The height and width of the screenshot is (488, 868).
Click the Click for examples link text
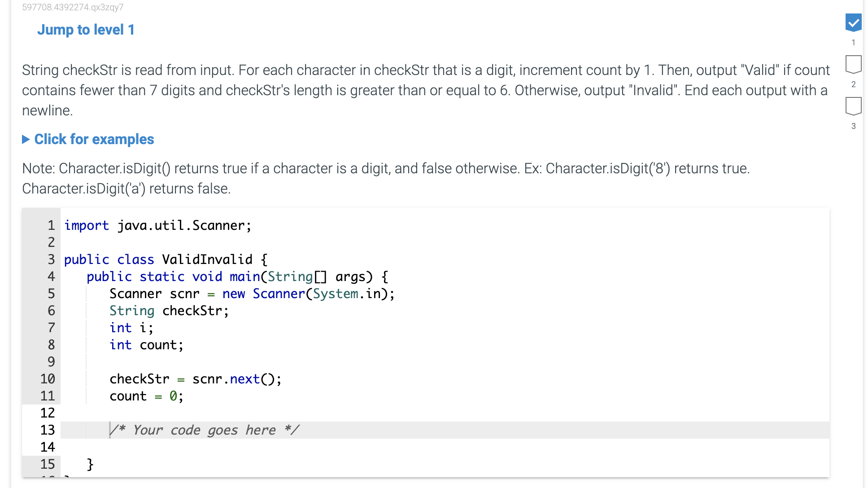pos(94,139)
